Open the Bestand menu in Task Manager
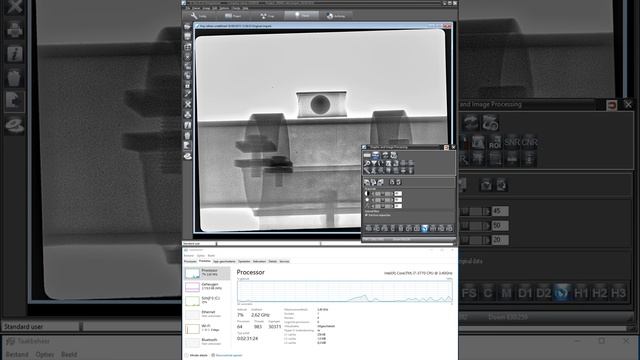This screenshot has width=640, height=360. [189, 256]
